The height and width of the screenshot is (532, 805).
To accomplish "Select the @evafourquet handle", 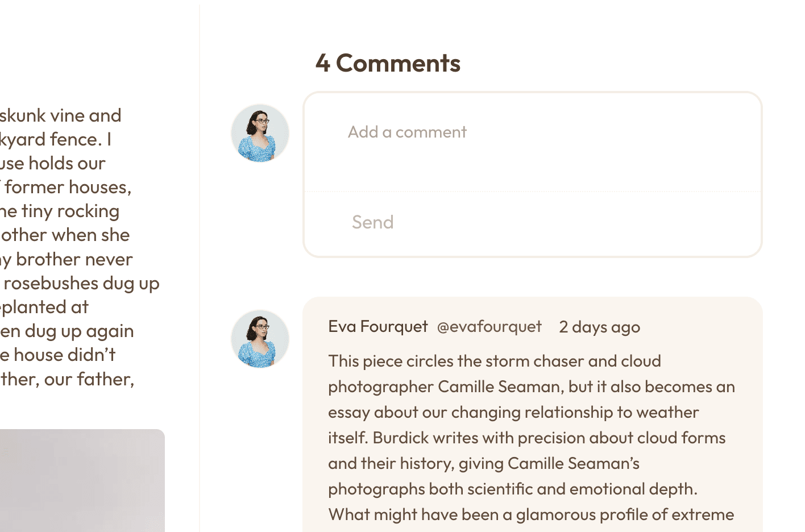I will (489, 327).
